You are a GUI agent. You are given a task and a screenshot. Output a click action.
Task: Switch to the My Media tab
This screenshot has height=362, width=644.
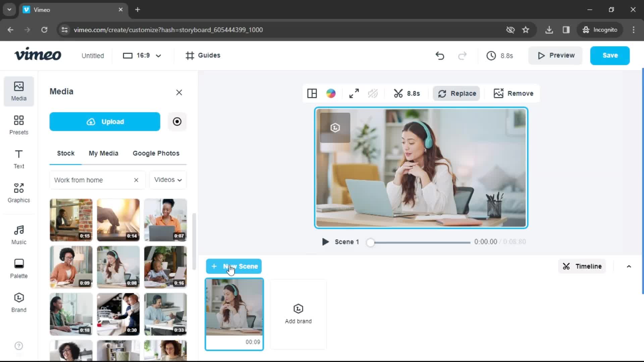(103, 154)
